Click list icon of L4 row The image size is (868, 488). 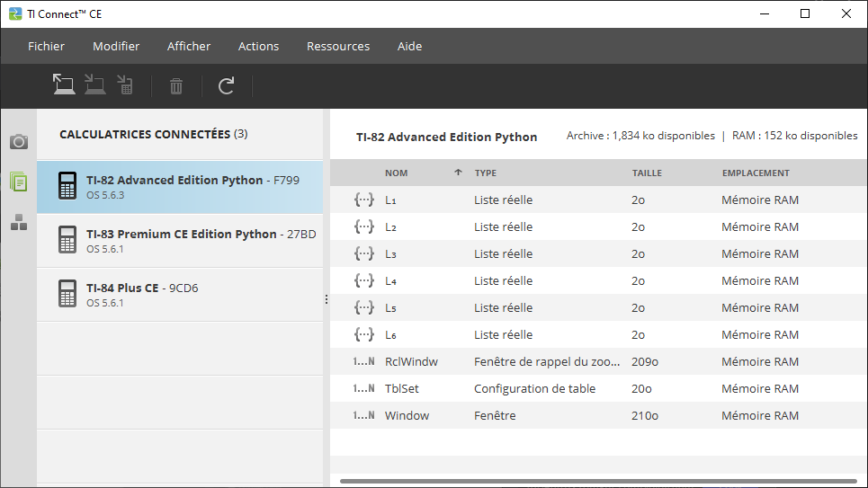(363, 280)
